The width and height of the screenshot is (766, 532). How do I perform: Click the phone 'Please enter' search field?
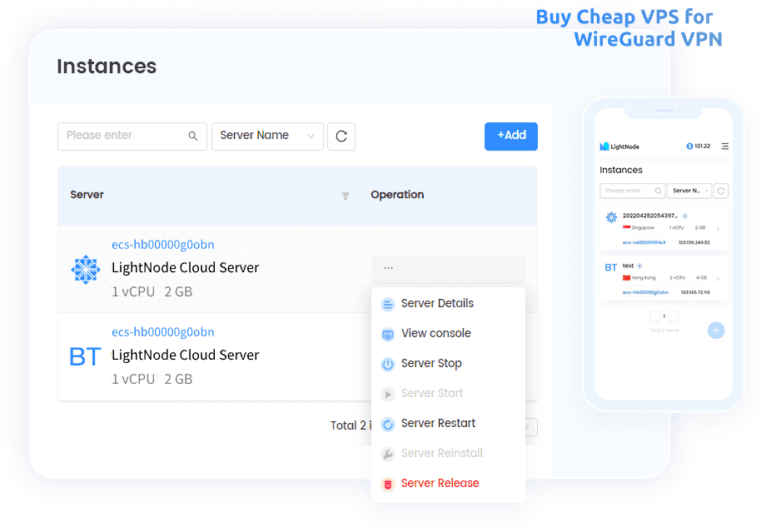(x=632, y=191)
